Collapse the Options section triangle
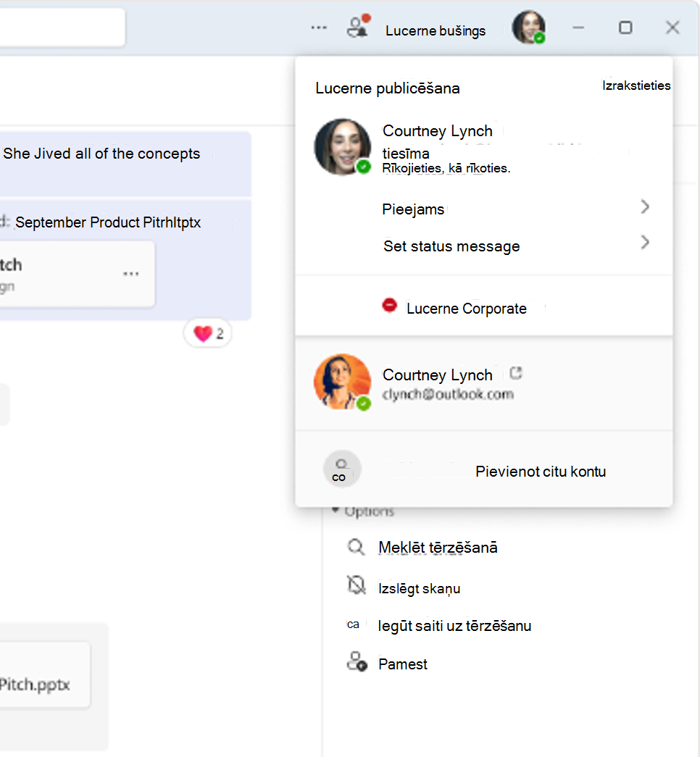The image size is (700, 757). pos(336,510)
